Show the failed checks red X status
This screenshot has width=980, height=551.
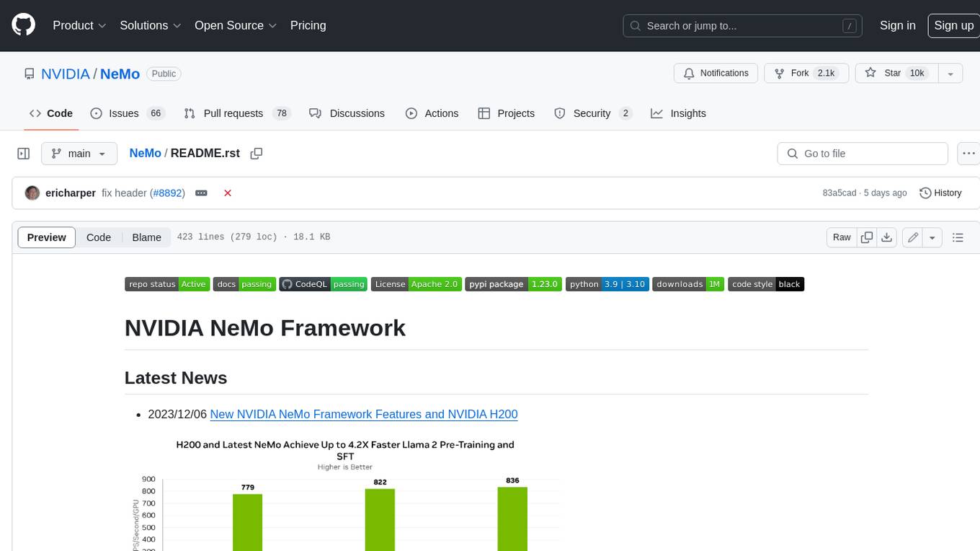pyautogui.click(x=228, y=193)
